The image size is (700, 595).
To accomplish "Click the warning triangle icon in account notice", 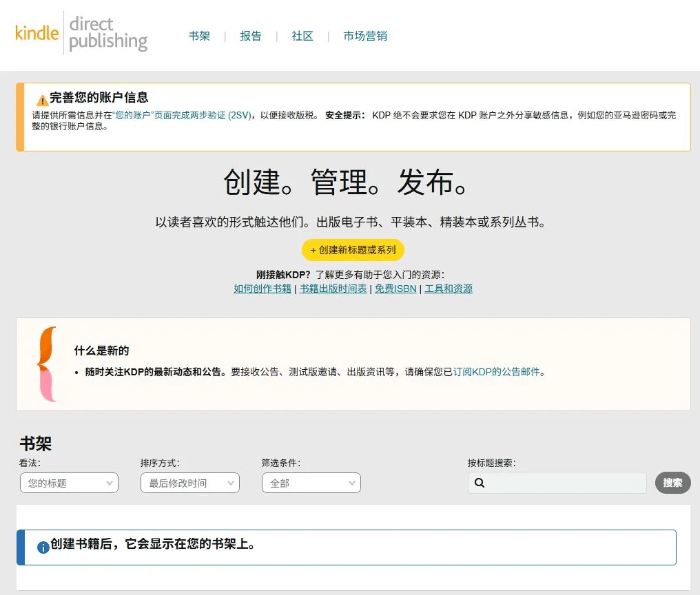I will (42, 100).
